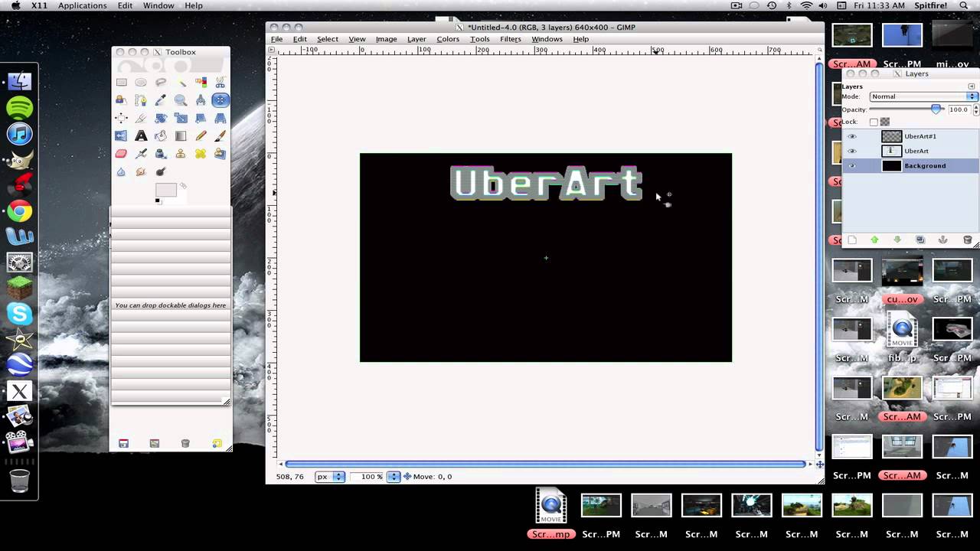This screenshot has height=551, width=980.
Task: Toggle lock alpha channel checkerboard button
Action: (885, 122)
